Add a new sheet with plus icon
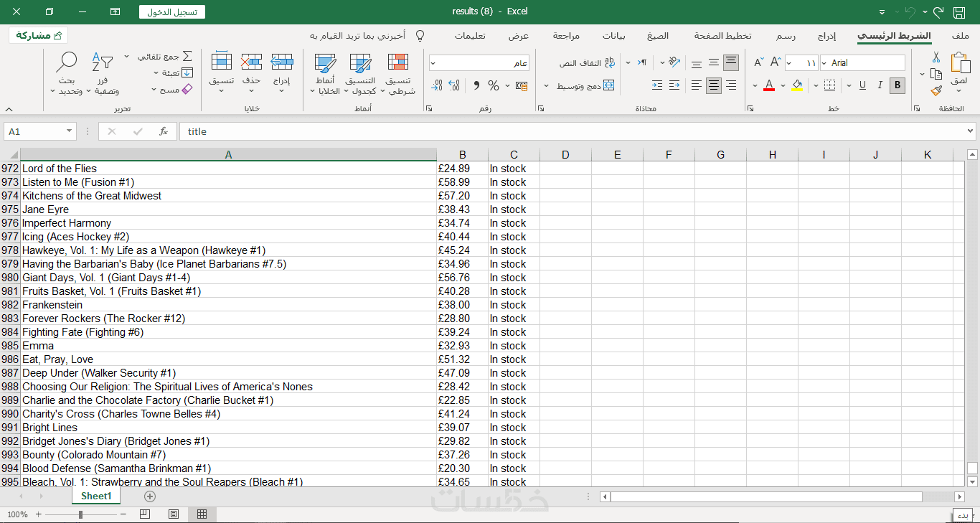The height and width of the screenshot is (523, 980). point(150,496)
